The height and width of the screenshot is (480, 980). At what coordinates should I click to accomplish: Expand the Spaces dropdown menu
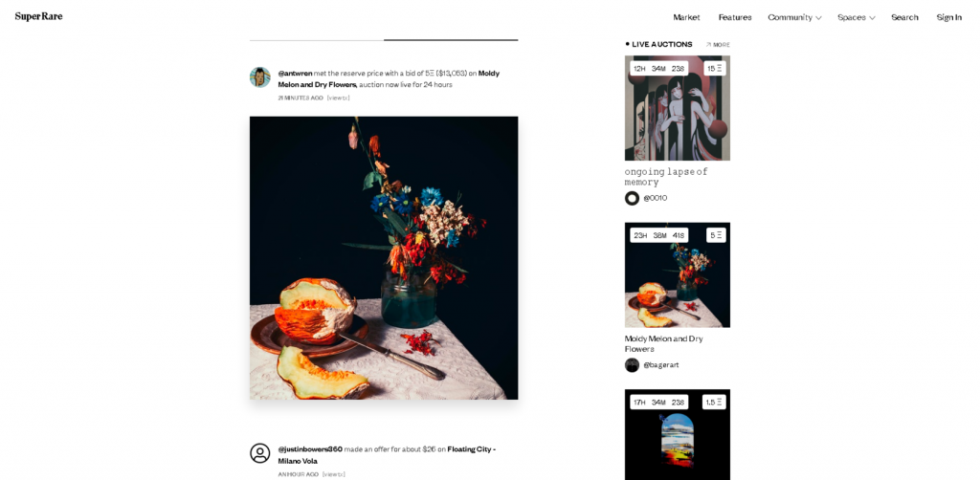(x=857, y=17)
